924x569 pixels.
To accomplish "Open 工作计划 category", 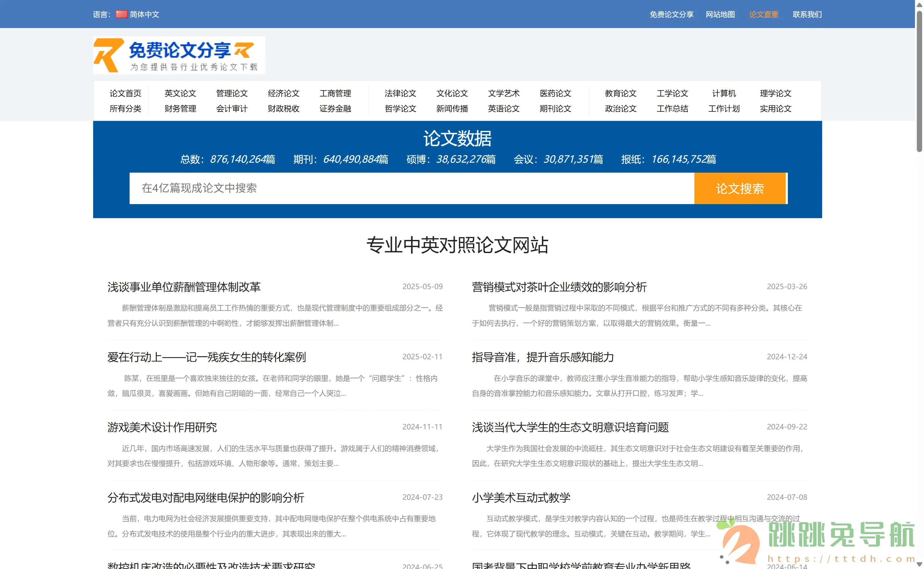I will pos(724,108).
